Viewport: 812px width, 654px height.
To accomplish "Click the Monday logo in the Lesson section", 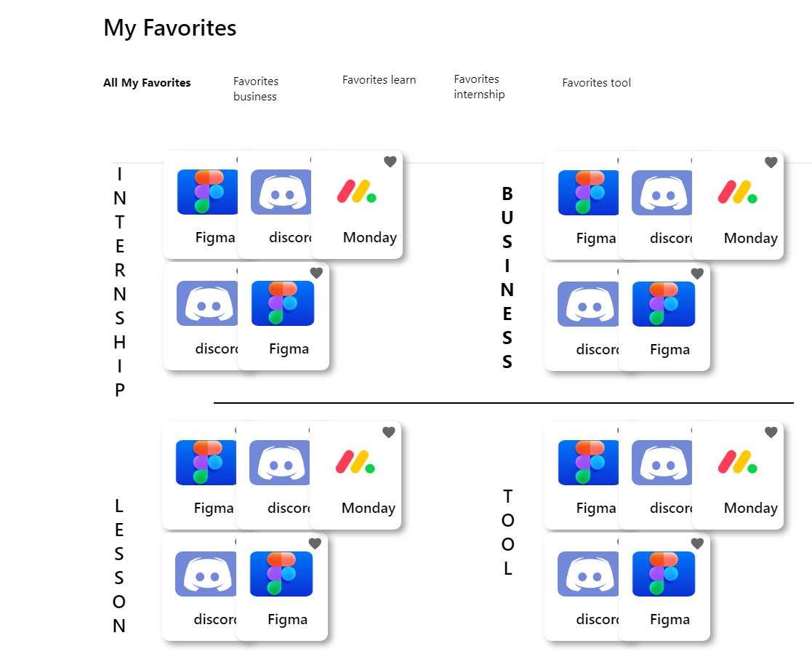I will coord(355,463).
